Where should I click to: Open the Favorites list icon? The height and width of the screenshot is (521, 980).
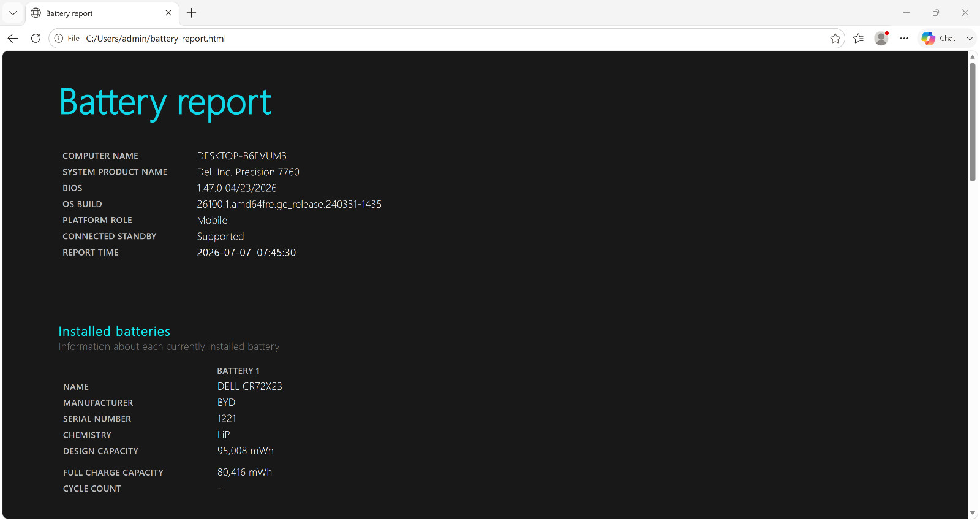coord(859,38)
